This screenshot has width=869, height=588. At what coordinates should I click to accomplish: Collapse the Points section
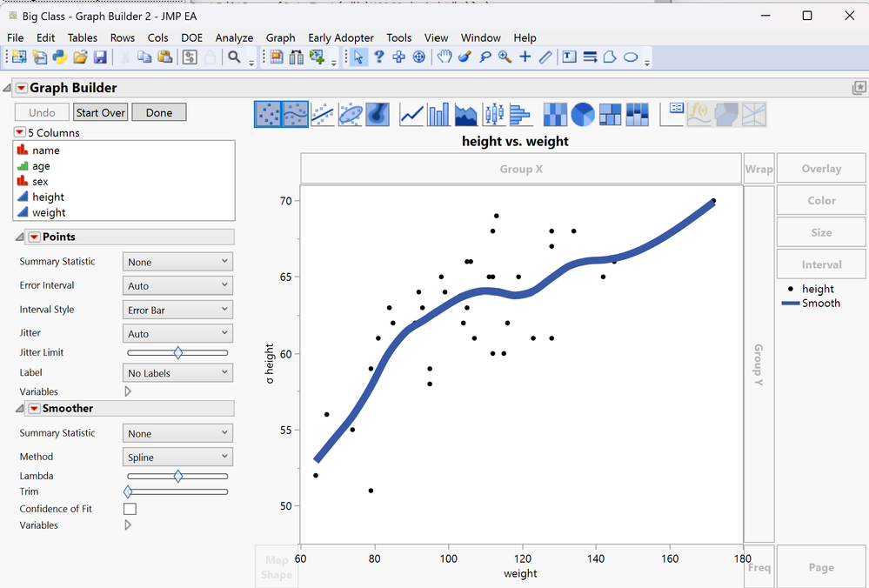[x=20, y=237]
